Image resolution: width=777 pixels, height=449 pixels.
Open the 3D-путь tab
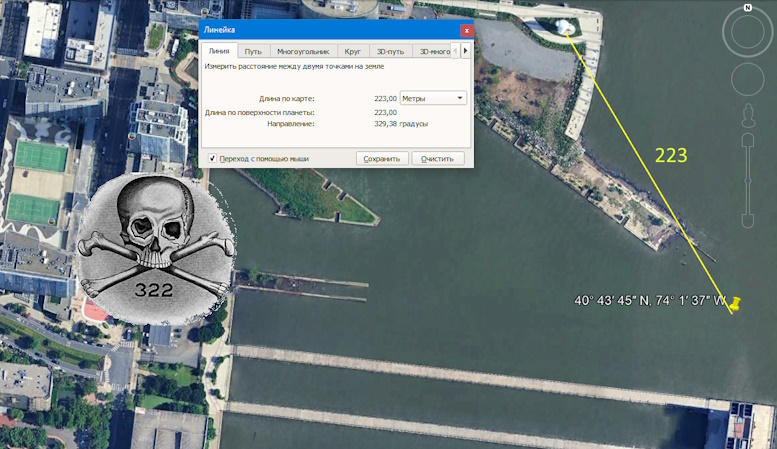click(x=390, y=51)
